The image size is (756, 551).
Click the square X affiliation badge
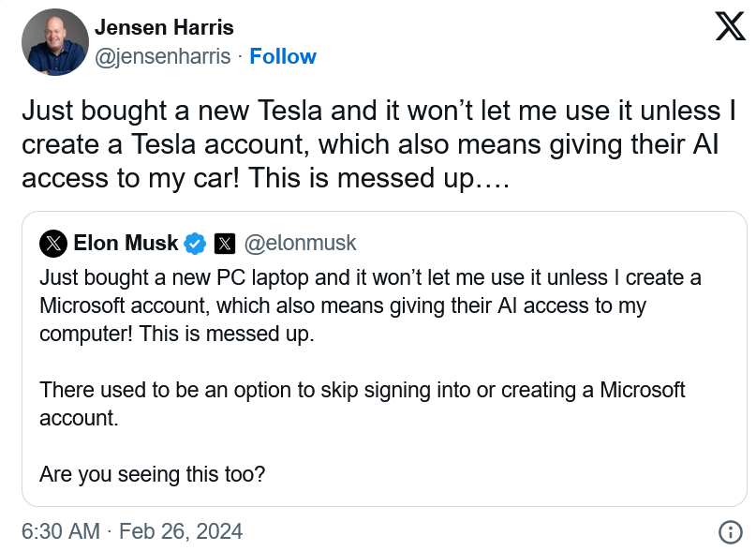point(224,244)
